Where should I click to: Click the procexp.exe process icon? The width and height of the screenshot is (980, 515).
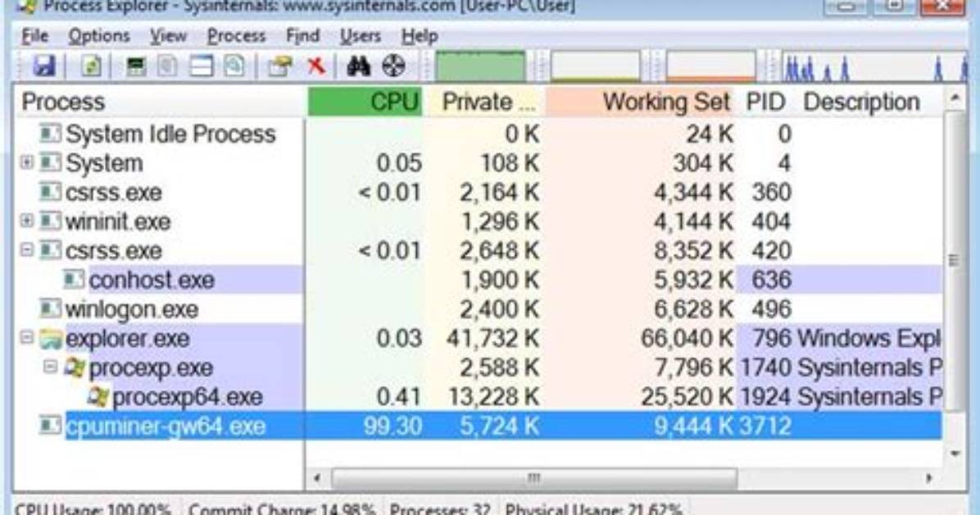pyautogui.click(x=75, y=368)
